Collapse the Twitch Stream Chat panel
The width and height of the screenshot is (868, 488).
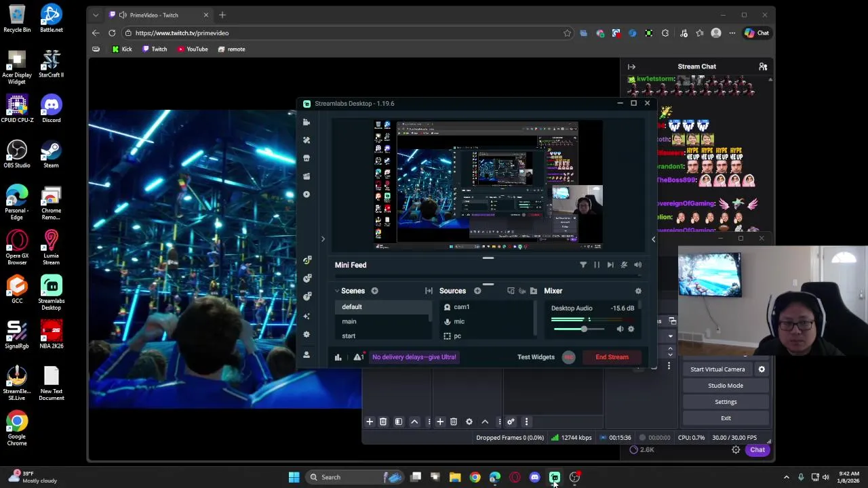[x=631, y=66]
